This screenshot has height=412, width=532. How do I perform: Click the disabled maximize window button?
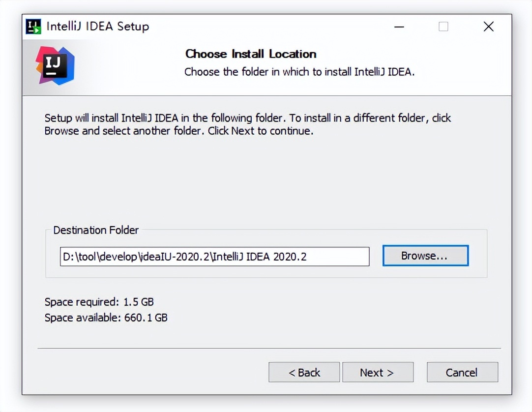[x=443, y=27]
